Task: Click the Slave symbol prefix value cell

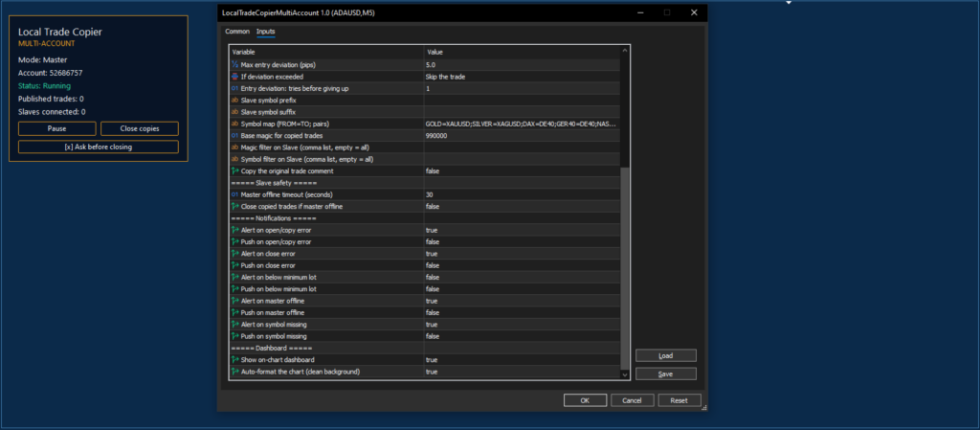Action: pyautogui.click(x=522, y=100)
